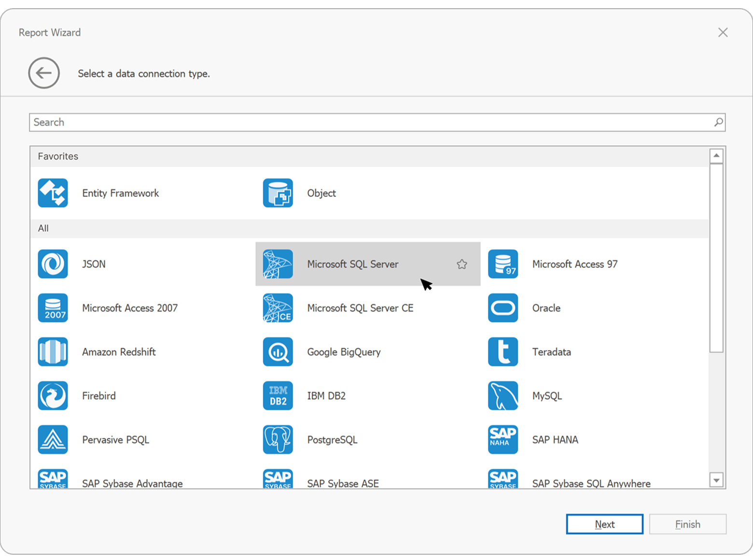Click the Oracle database icon
The width and height of the screenshot is (753, 560).
(x=503, y=308)
